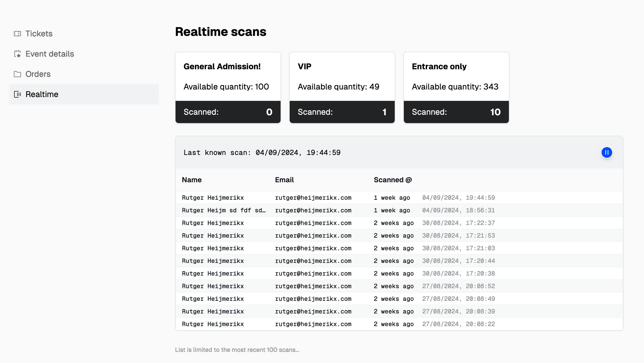
Task: Click scan entry at 30/08/2024, 17:22:37
Action: coord(458,223)
